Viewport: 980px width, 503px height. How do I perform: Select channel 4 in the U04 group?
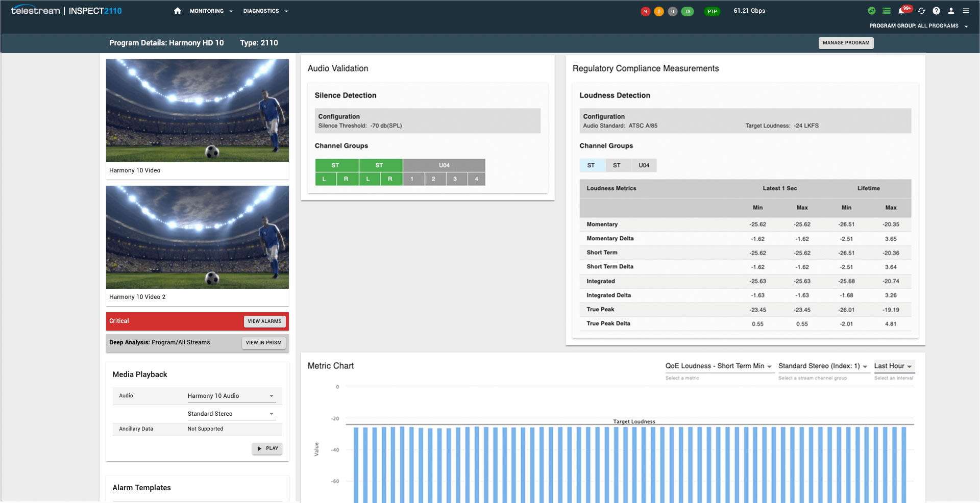pos(477,179)
